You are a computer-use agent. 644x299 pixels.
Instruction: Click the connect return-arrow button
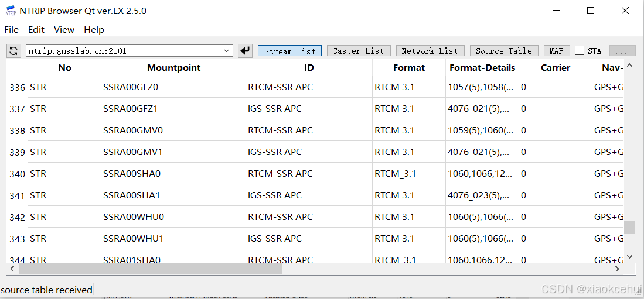[245, 51]
